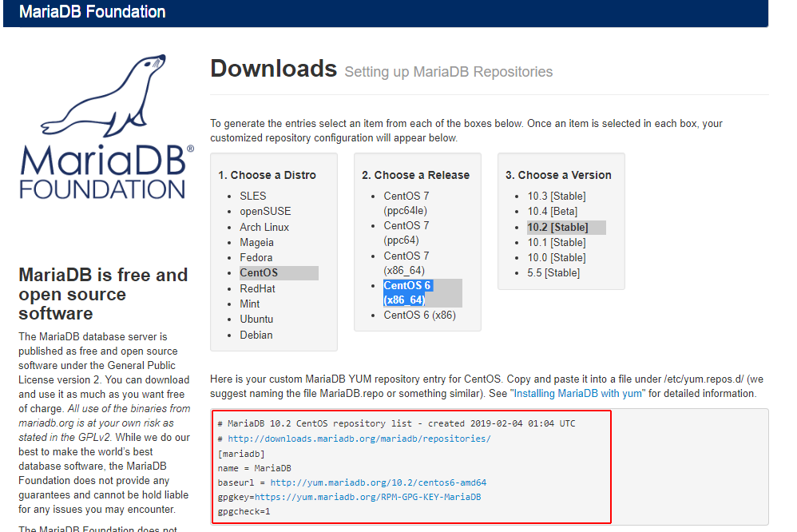
Task: Select CentOS 7 (x86_64) release
Action: (x=407, y=264)
